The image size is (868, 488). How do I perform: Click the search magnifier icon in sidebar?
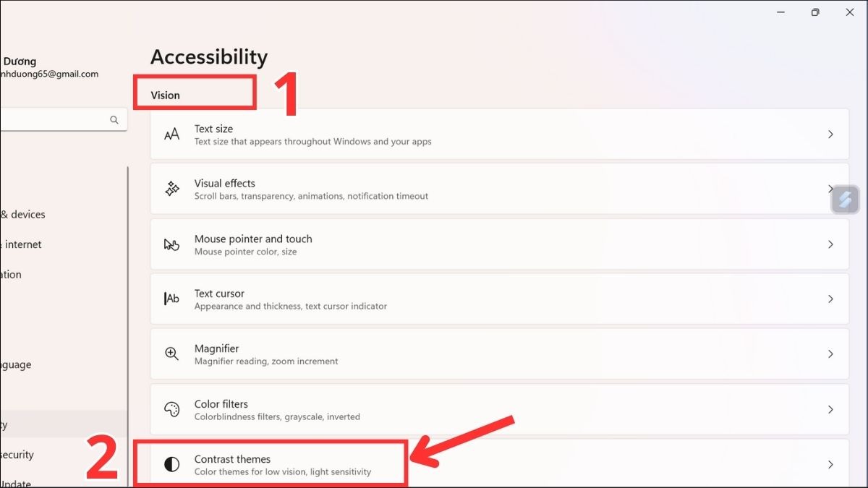[x=114, y=120]
